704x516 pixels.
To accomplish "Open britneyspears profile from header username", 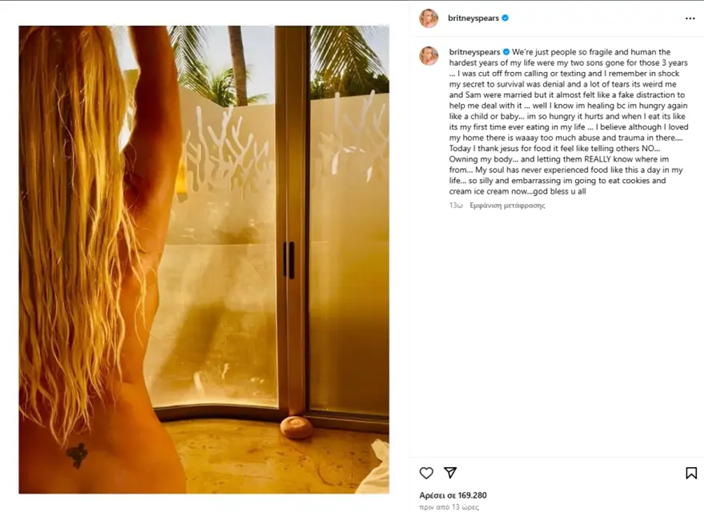I will (473, 18).
